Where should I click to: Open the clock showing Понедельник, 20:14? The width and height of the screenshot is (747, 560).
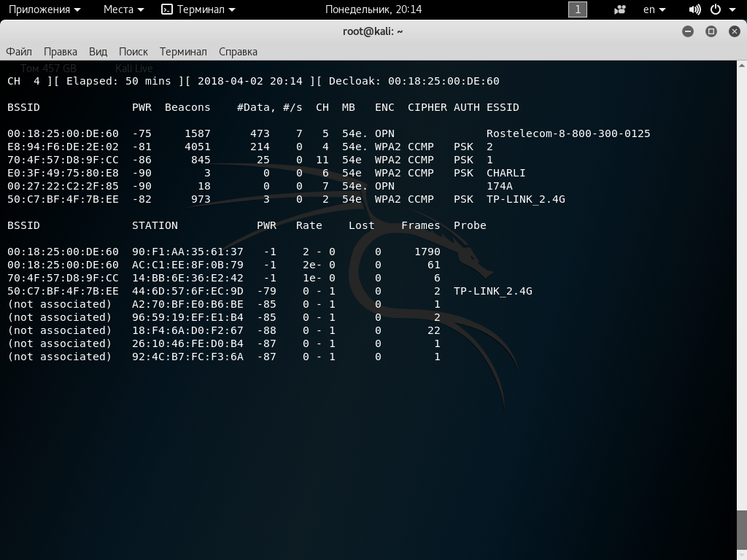pyautogui.click(x=373, y=9)
